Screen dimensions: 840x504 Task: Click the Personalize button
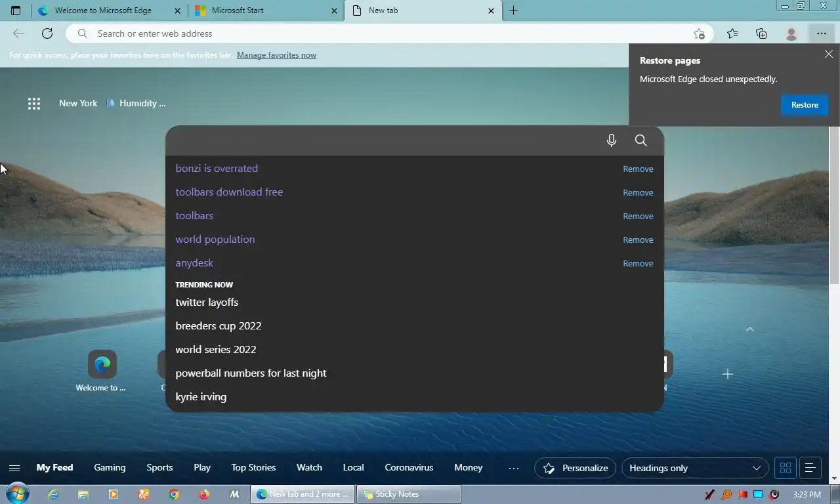(575, 468)
